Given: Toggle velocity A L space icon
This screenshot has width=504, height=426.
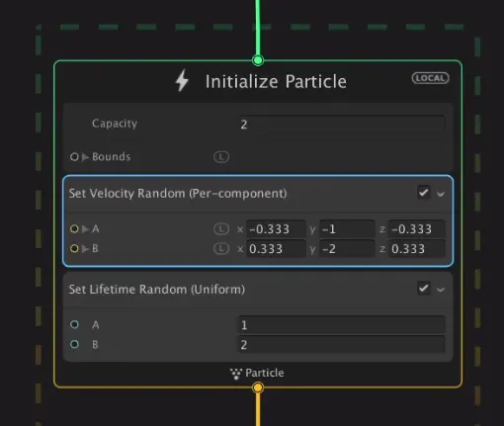Looking at the screenshot, I should pos(221,228).
